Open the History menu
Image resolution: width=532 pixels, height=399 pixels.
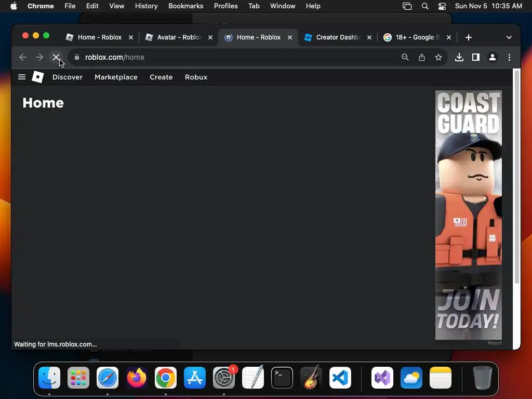[146, 6]
